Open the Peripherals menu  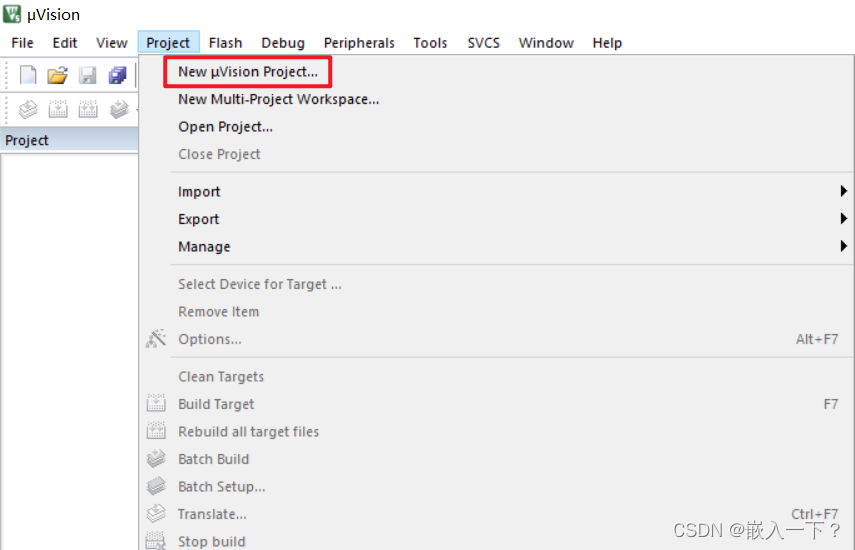[359, 43]
